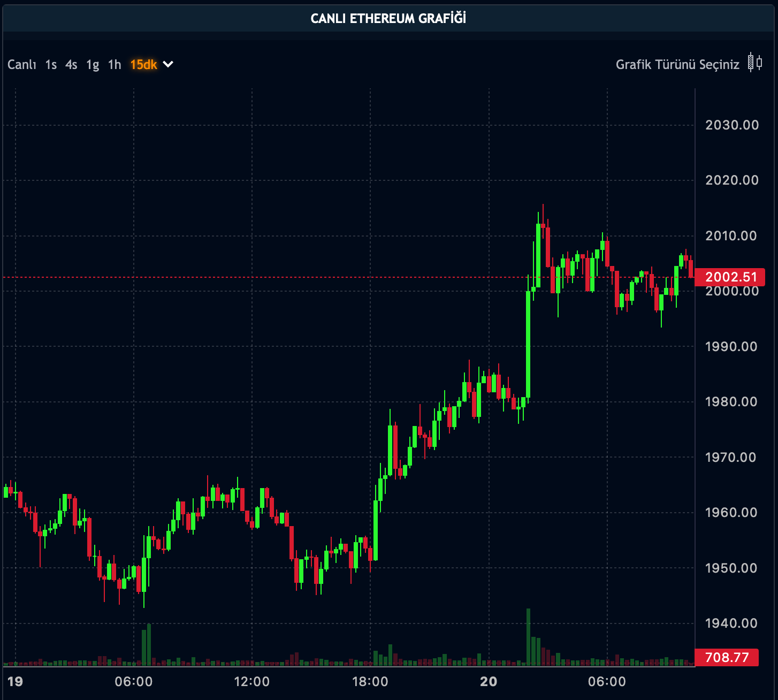Viewport: 778px width, 700px height.
Task: Click the candlestick chart type icon
Action: point(755,63)
